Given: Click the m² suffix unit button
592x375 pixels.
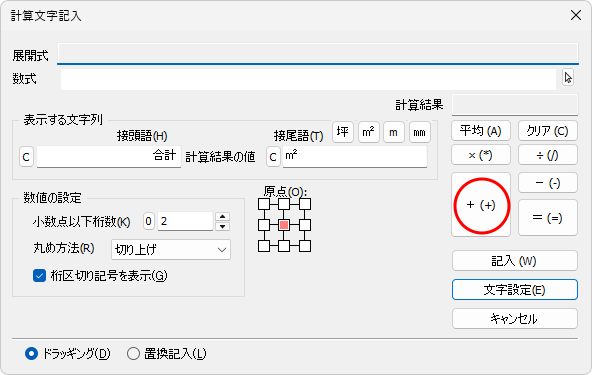Looking at the screenshot, I should [x=368, y=132].
